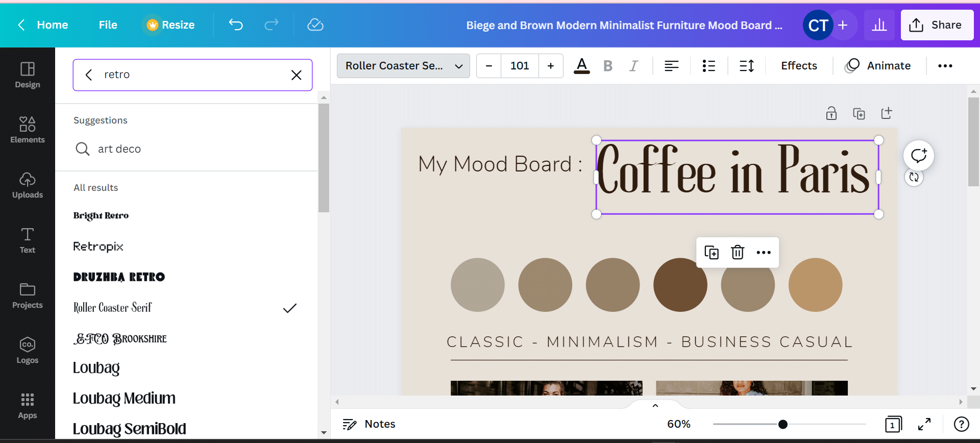Open the Elements panel
The width and height of the screenshot is (980, 443).
pos(28,130)
